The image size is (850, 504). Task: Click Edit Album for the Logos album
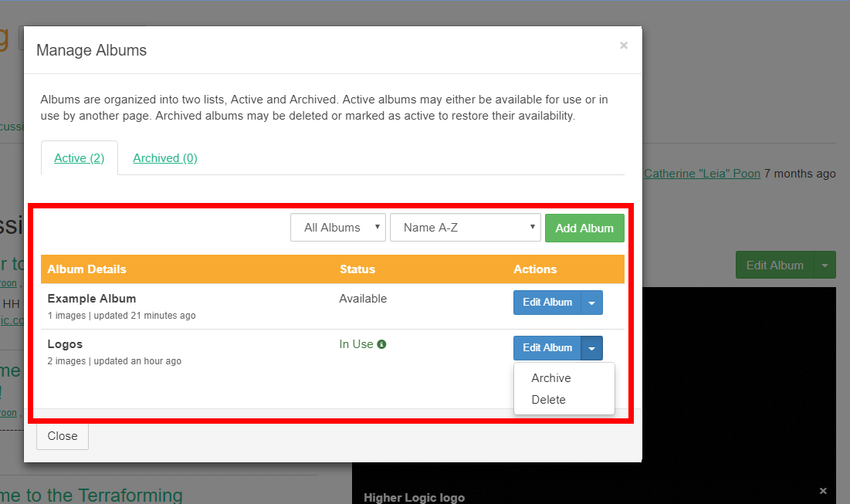pos(547,348)
